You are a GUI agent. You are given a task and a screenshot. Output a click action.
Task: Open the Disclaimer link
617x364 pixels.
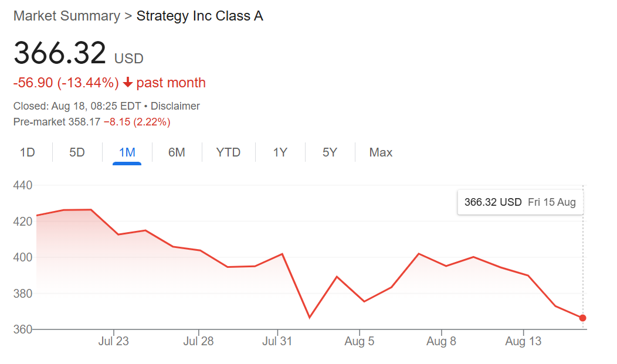click(175, 106)
